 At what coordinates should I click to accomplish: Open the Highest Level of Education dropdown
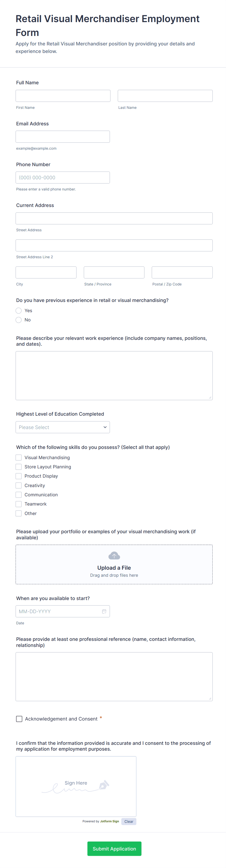63,427
